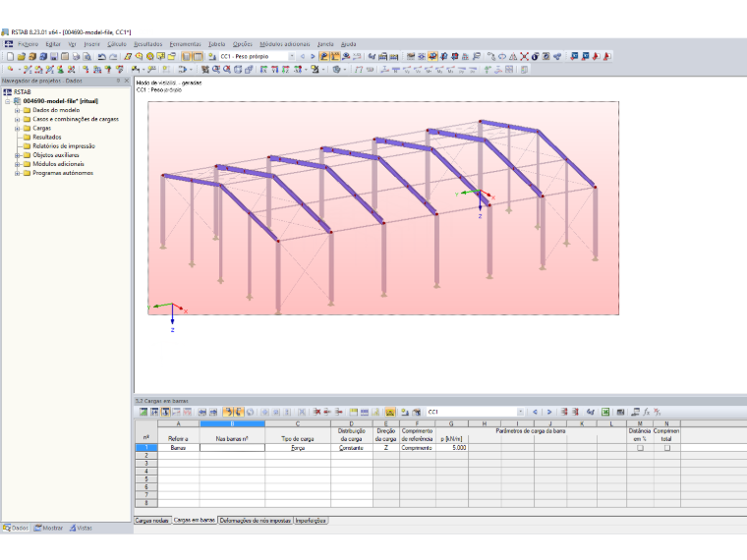Close the project navigator panel

pyautogui.click(x=127, y=81)
